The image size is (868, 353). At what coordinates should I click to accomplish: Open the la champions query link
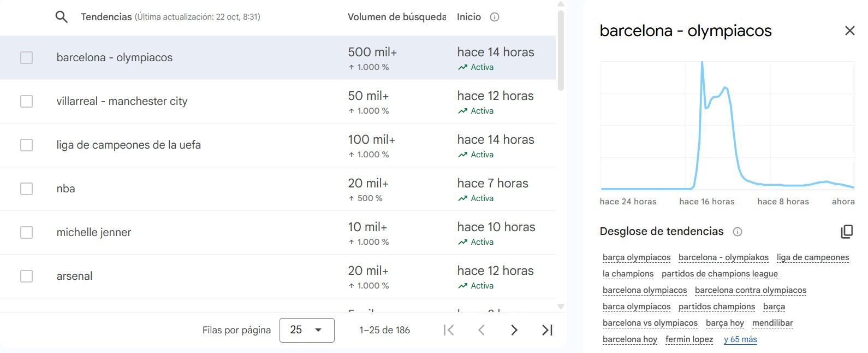628,274
